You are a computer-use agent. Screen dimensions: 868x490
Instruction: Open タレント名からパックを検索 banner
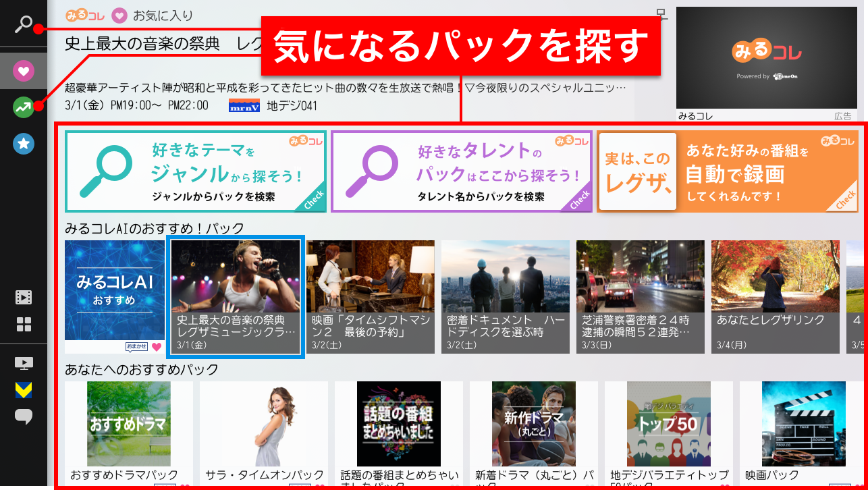pyautogui.click(x=462, y=171)
